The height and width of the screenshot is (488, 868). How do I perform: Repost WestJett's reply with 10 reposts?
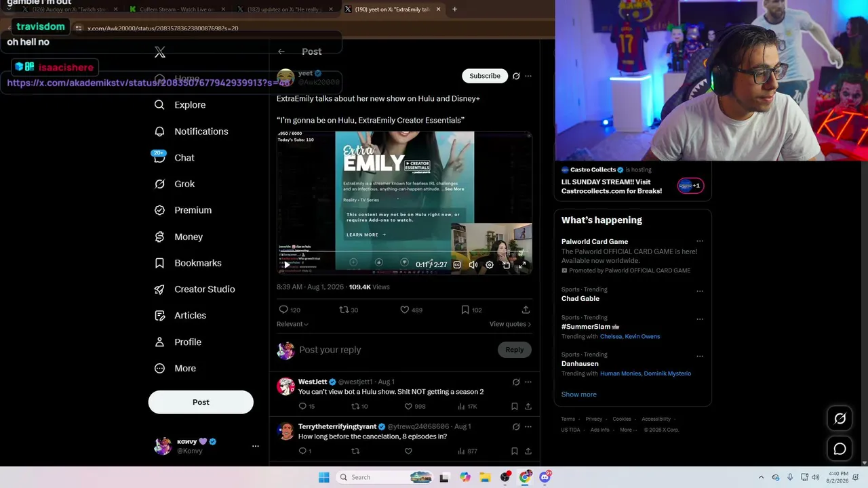click(x=355, y=407)
